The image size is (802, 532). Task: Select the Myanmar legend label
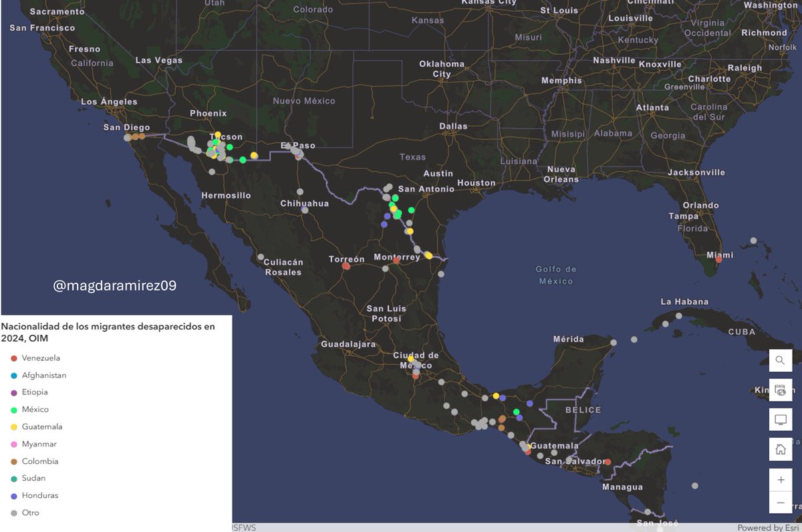[39, 444]
